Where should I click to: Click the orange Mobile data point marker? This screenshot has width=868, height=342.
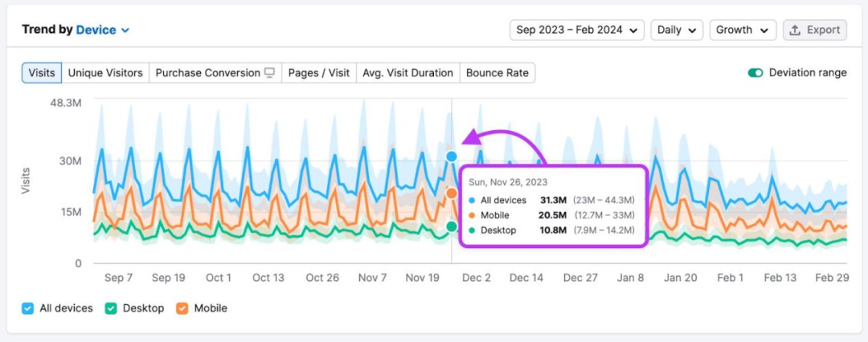tap(452, 193)
